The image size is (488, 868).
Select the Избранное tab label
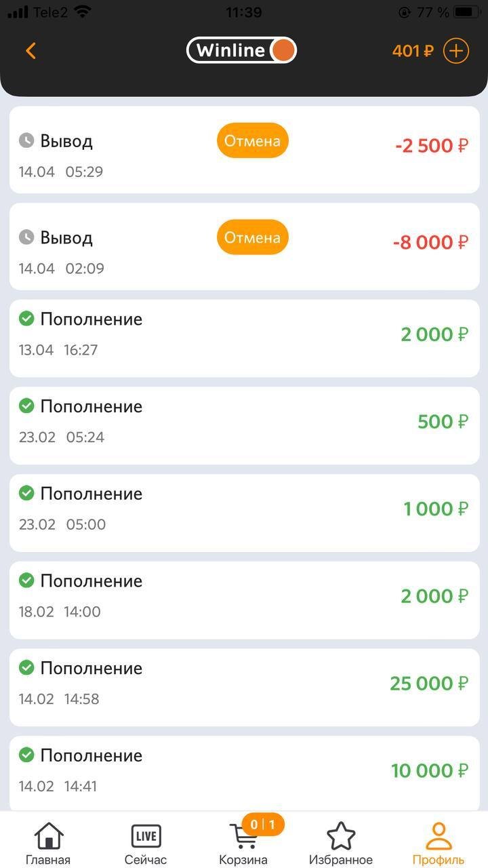point(341,860)
